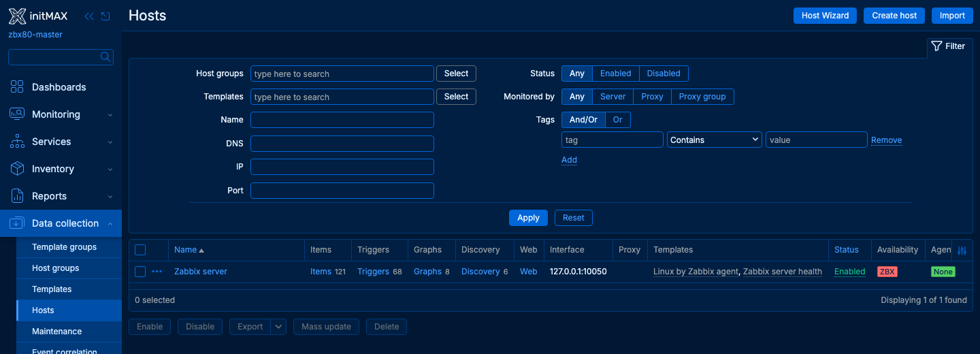Viewport: 980px width, 354px height.
Task: Set Status filter to Disabled
Action: 664,74
